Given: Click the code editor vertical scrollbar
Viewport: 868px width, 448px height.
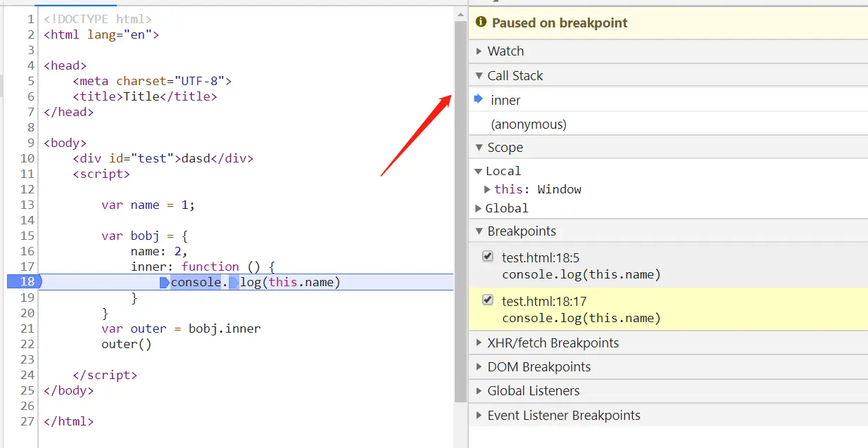Looking at the screenshot, I should (x=460, y=211).
